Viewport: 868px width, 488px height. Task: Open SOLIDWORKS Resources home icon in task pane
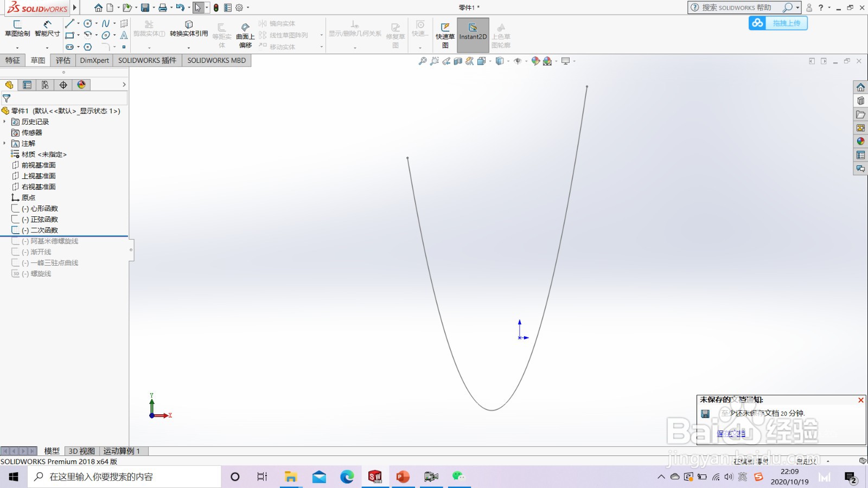pyautogui.click(x=860, y=87)
